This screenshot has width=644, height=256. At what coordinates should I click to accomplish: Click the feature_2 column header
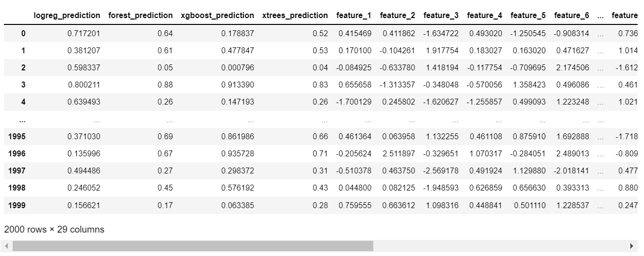click(397, 15)
